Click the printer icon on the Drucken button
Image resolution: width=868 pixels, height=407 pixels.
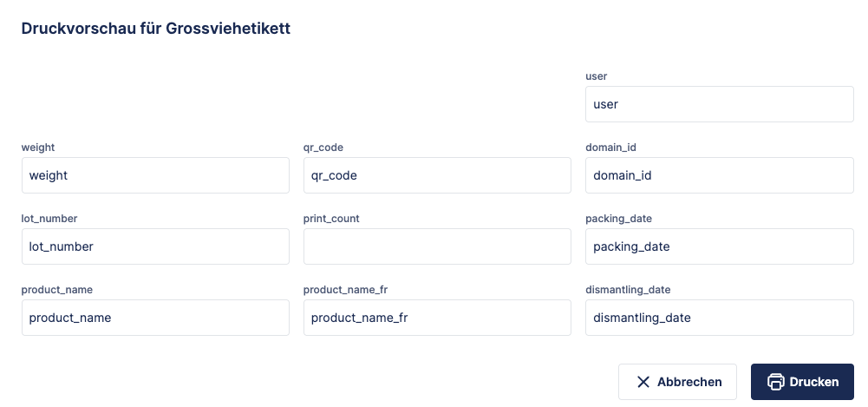click(776, 382)
